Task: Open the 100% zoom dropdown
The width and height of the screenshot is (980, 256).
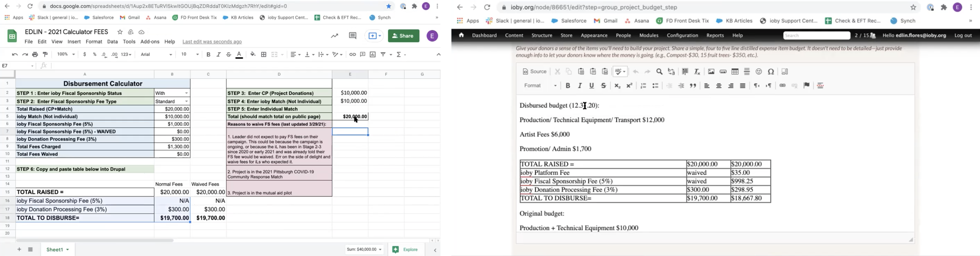Action: click(x=66, y=54)
